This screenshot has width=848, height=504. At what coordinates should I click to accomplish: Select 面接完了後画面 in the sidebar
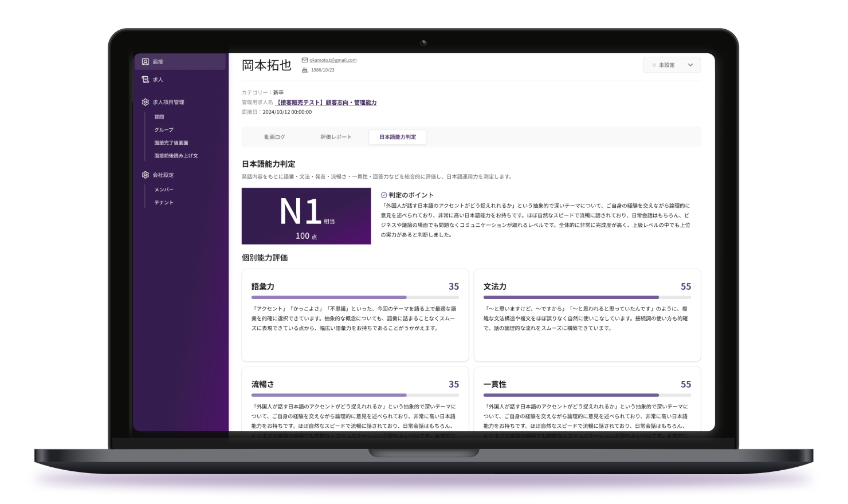[x=171, y=143]
